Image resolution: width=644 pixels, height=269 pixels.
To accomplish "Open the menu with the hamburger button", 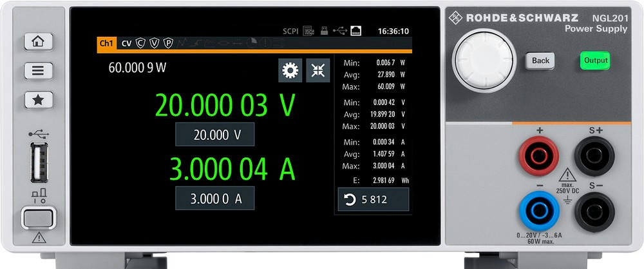I will point(38,70).
